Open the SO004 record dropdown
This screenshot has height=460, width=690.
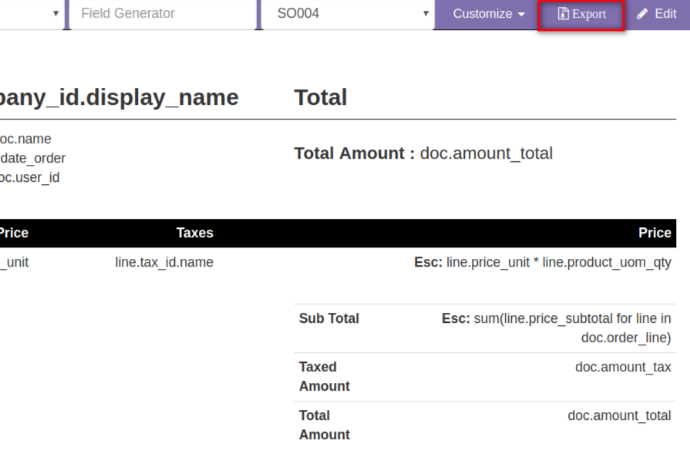pyautogui.click(x=348, y=14)
